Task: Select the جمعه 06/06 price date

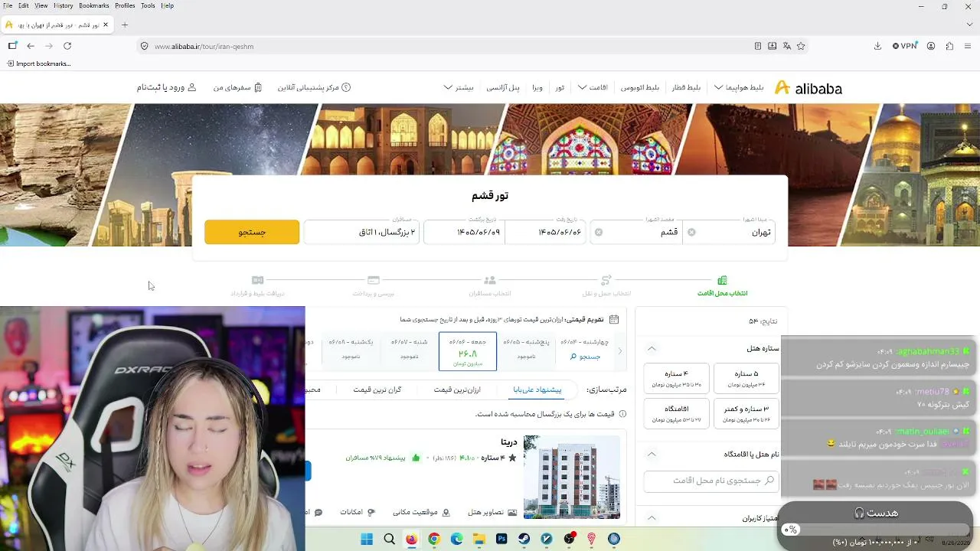Action: tap(468, 351)
